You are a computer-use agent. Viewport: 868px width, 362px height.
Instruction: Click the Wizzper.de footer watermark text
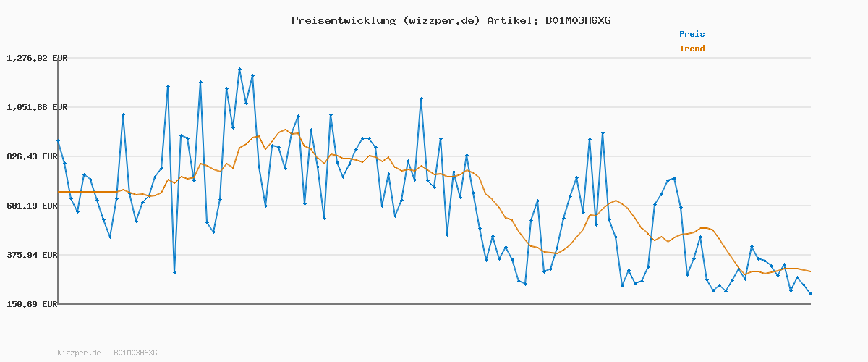(x=107, y=353)
